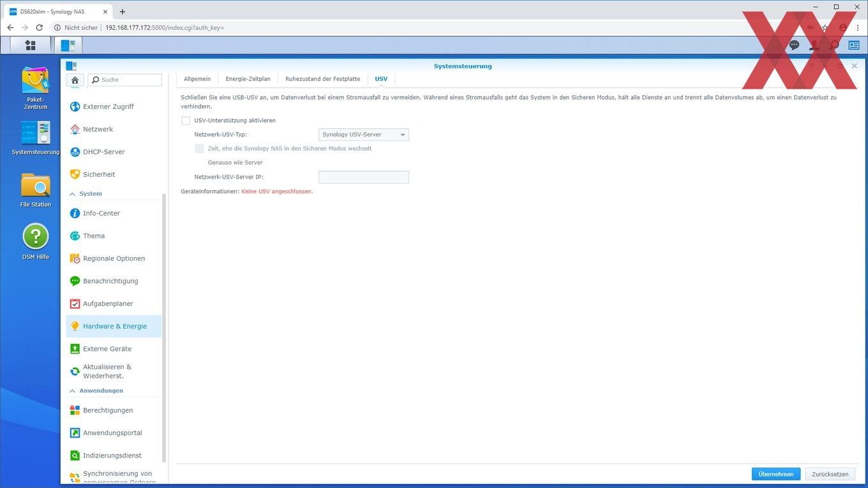Click 'Genauso wie Server' text
The height and width of the screenshot is (488, 868).
[x=236, y=163]
